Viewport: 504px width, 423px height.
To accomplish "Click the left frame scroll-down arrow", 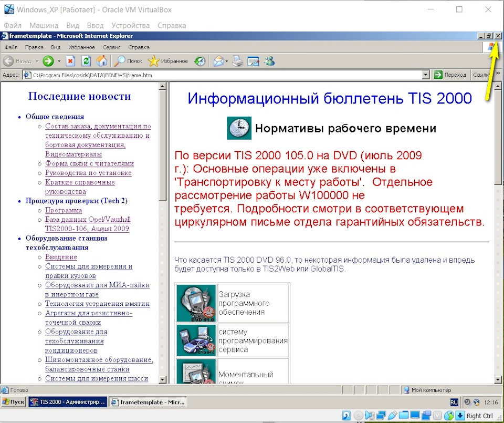I will click(162, 379).
